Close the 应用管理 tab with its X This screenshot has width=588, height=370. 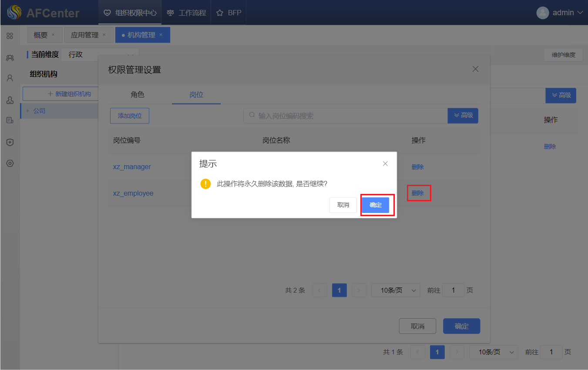pyautogui.click(x=104, y=35)
